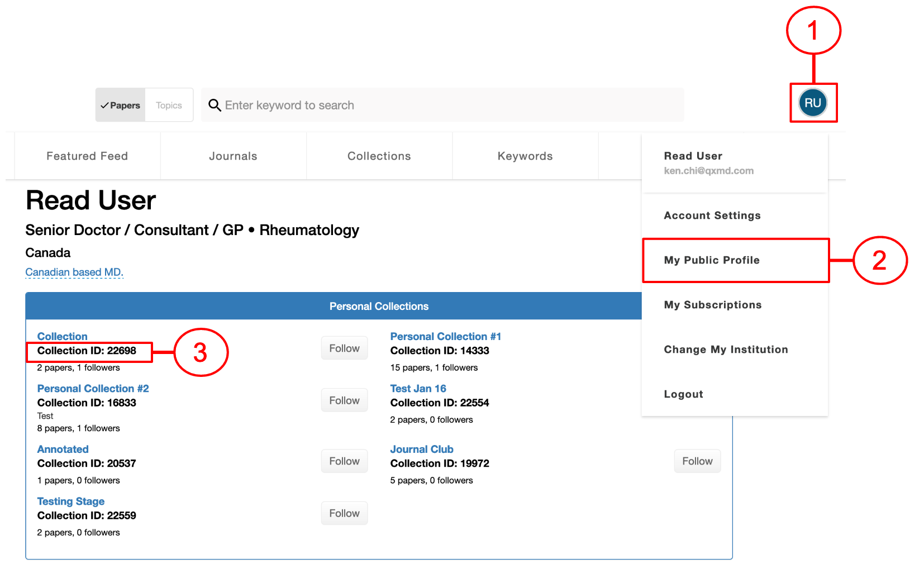Toggle the Papers search filter
The height and width of the screenshot is (574, 924).
tap(121, 105)
